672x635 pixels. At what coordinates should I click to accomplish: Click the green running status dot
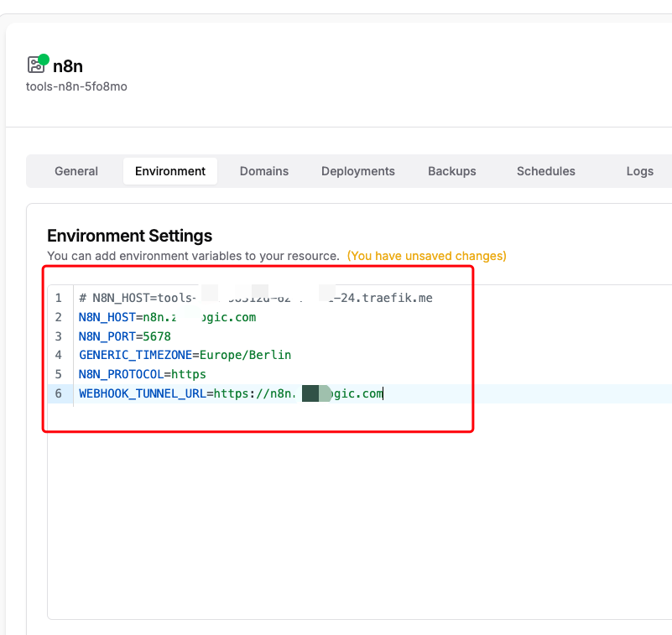(x=44, y=60)
